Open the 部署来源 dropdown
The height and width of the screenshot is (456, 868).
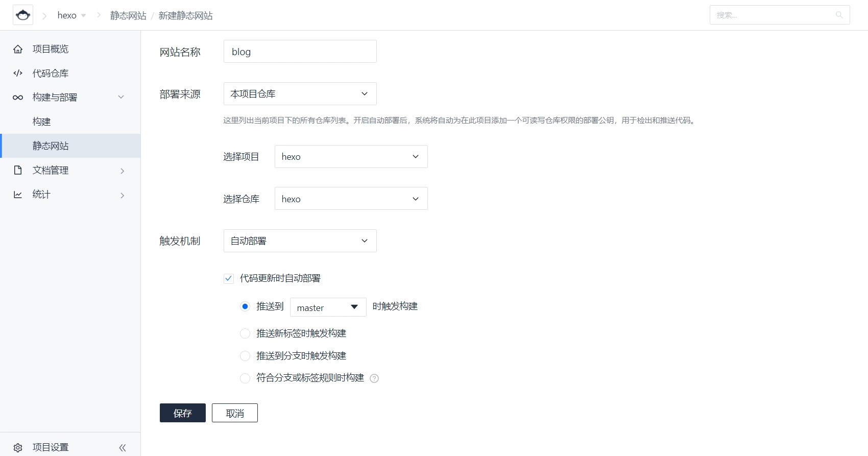[x=300, y=94]
